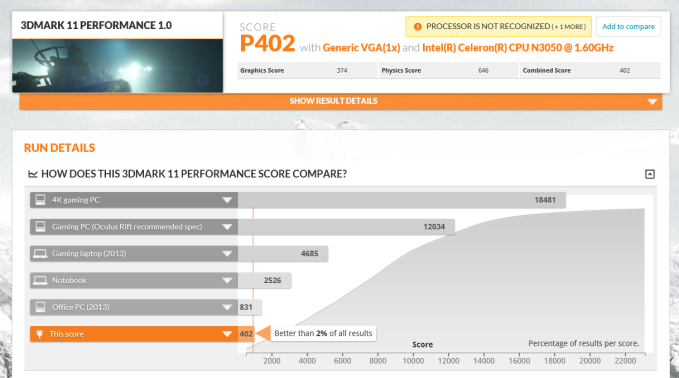Screen dimensions: 679x378
Task: Open the Processor is not recognized warning
Action: 498,26
